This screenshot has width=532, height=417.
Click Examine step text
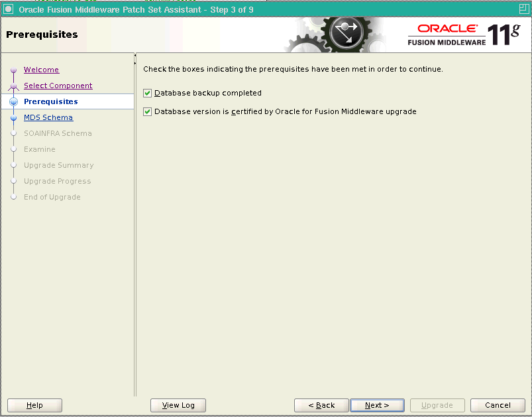(39, 149)
